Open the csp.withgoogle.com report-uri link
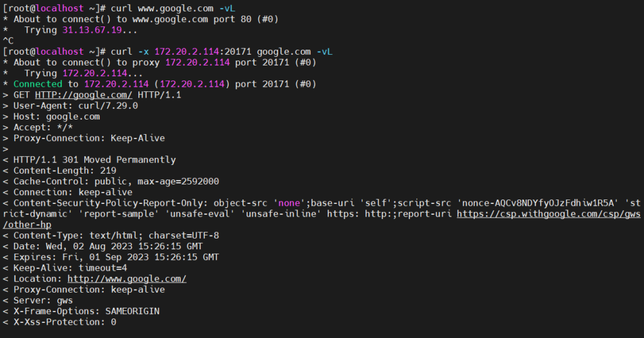 (x=548, y=214)
